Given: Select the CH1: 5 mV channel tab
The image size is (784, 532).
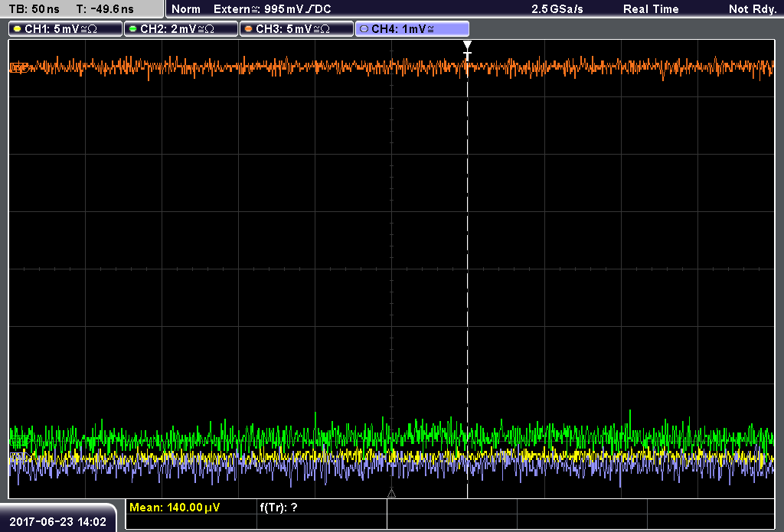Looking at the screenshot, I should coord(66,29).
